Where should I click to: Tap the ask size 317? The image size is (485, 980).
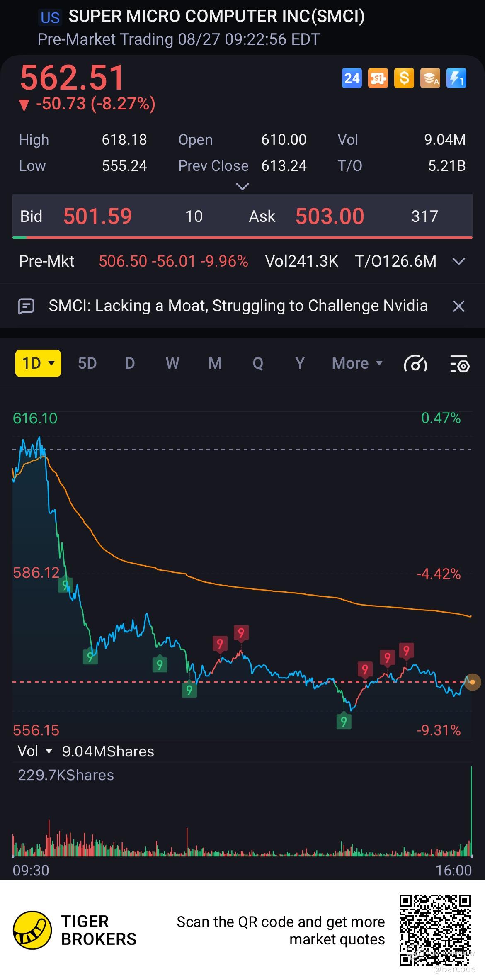pos(424,216)
